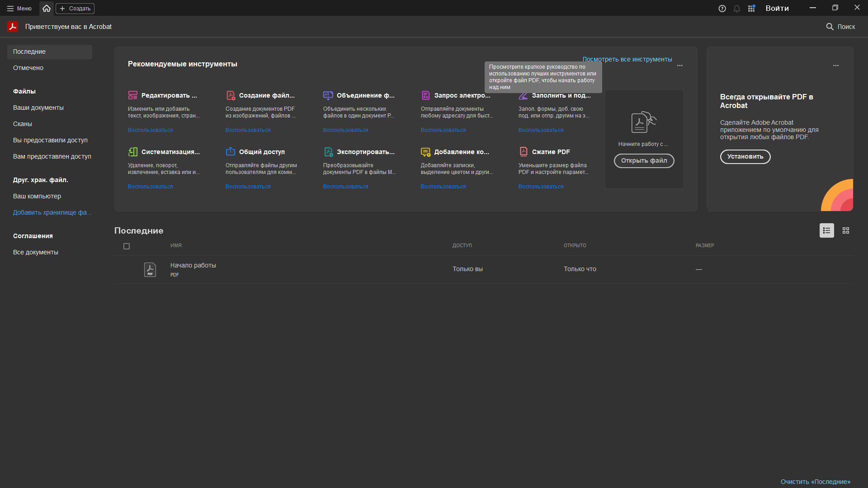Click the Edit PDF tool icon
Viewport: 868px width, 488px height.
click(132, 95)
